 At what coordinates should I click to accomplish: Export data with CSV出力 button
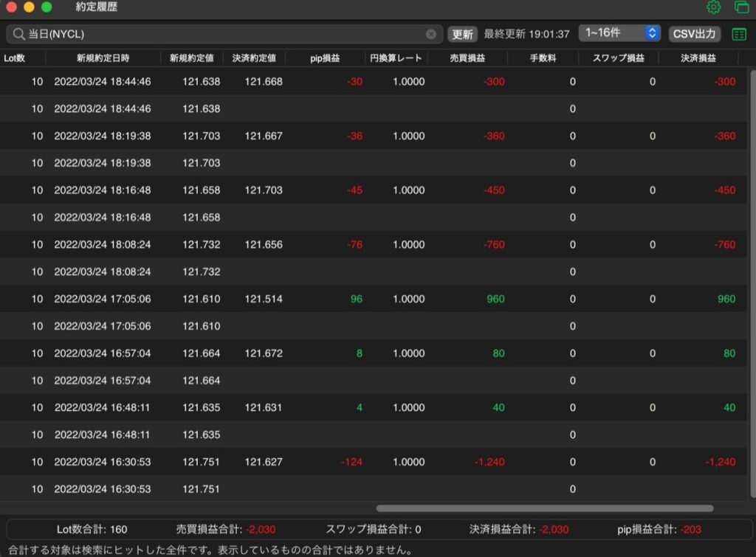694,34
